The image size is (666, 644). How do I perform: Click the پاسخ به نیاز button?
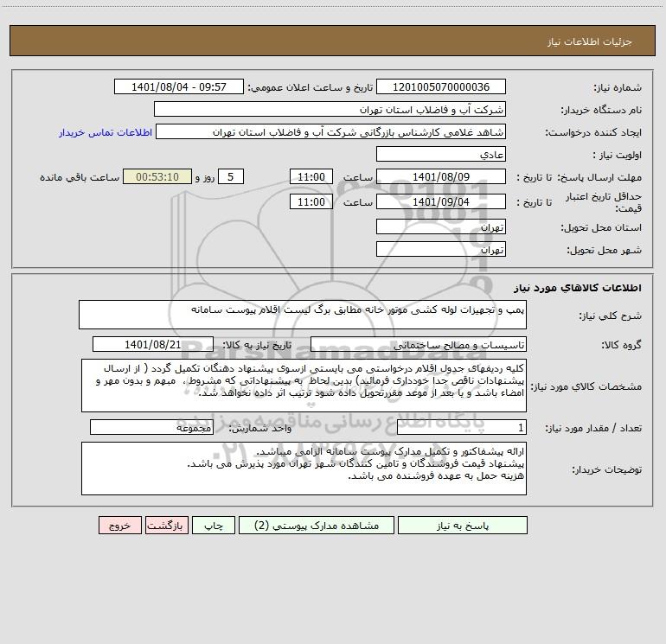point(463,525)
